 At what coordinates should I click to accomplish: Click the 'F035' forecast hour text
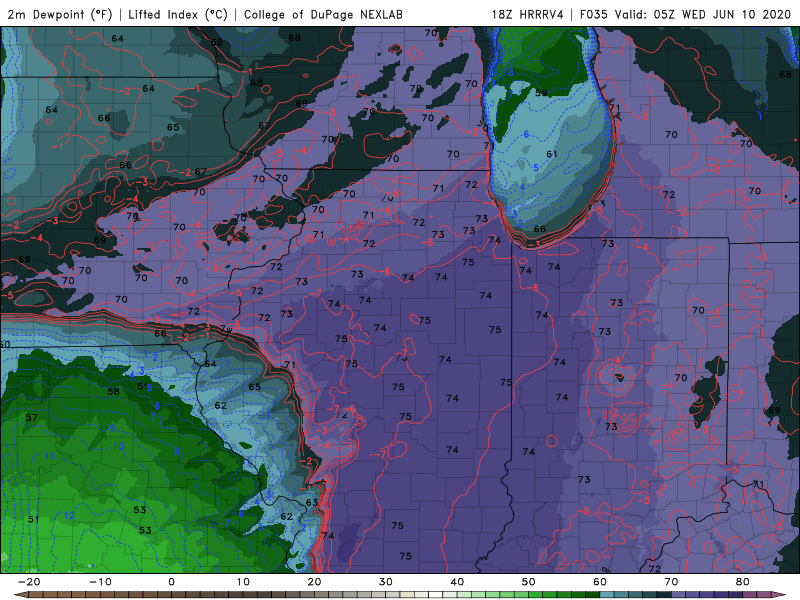point(593,14)
